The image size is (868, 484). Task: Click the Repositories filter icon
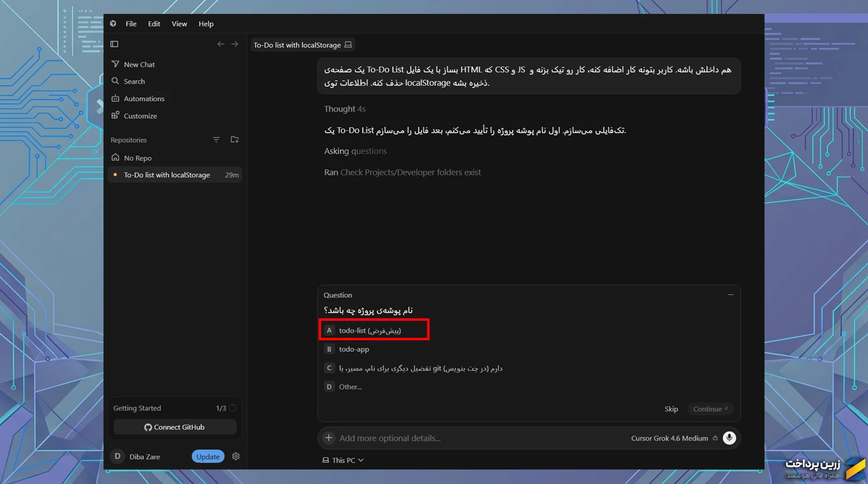click(x=216, y=140)
